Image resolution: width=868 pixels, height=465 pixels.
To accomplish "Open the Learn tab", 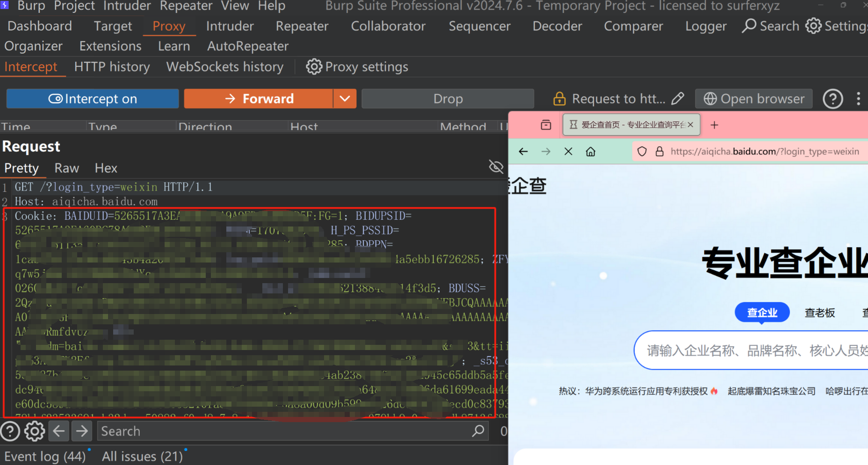I will point(174,46).
